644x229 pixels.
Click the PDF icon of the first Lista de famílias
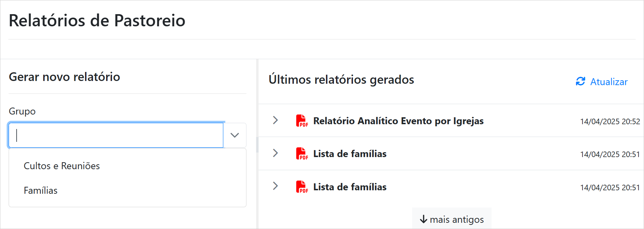(x=302, y=154)
